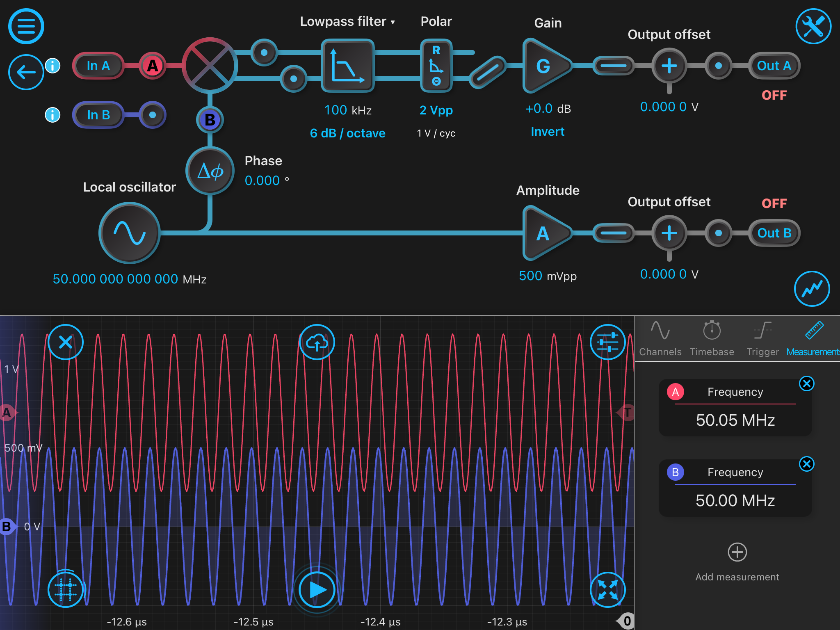
Task: Open the phase shift delta-phi block
Action: (210, 171)
